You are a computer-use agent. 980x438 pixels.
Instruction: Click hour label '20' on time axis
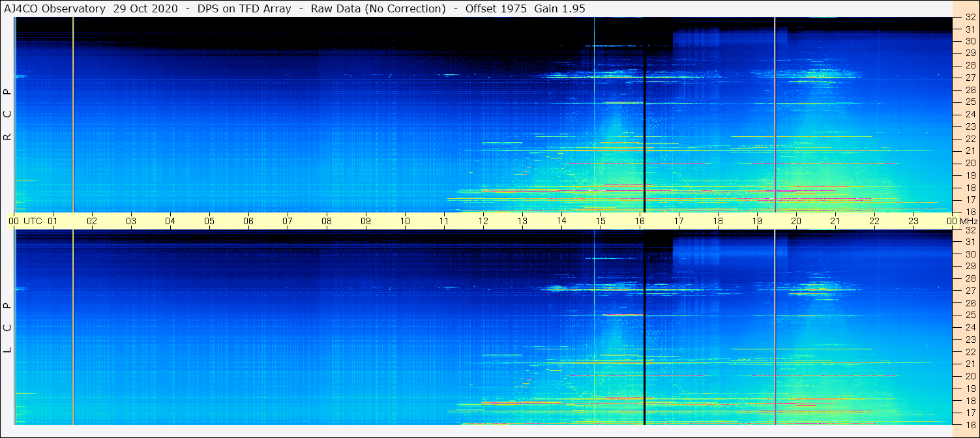point(796,221)
